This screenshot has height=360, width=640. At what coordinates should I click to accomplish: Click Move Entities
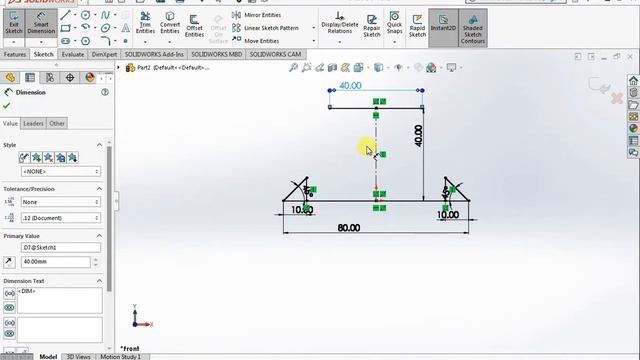point(256,41)
